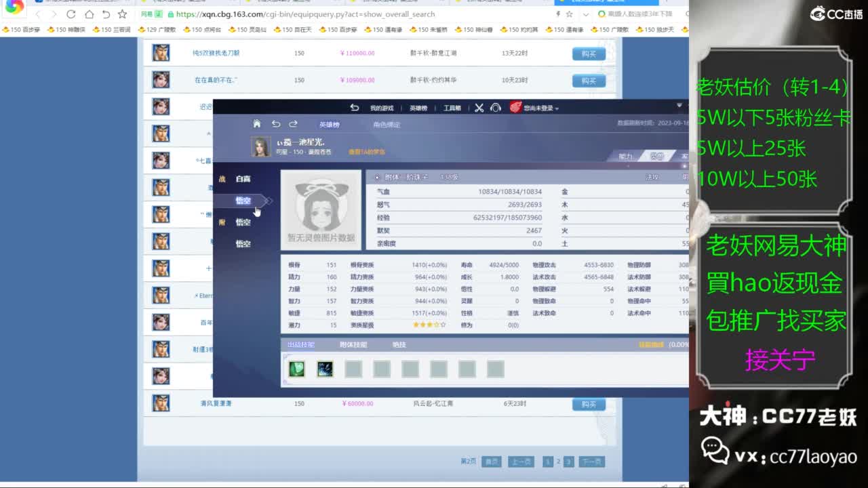
Task: Go back using the browser back arrow
Action: 37,14
